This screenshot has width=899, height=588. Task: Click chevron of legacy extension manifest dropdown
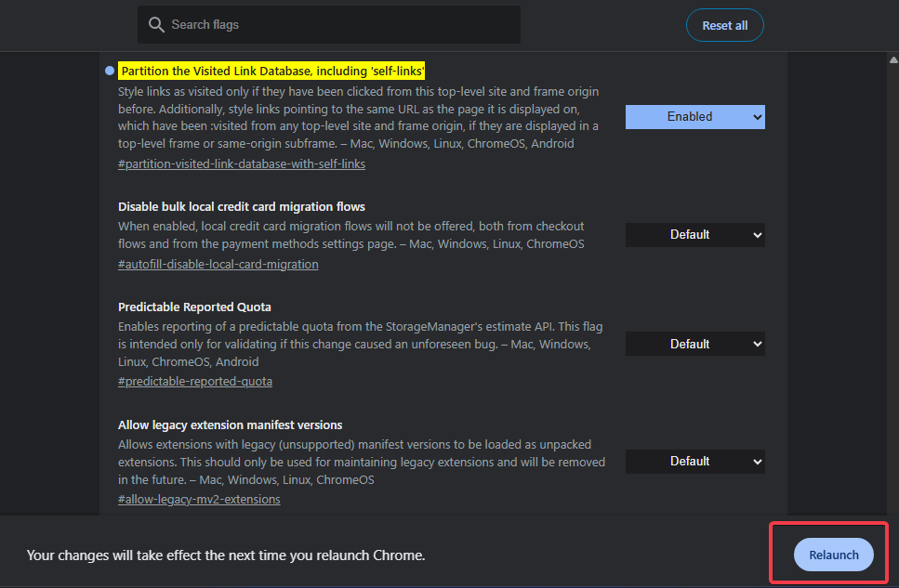tap(757, 462)
